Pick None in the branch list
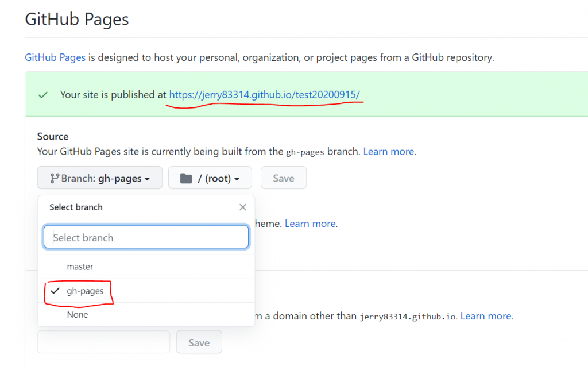 pyautogui.click(x=78, y=315)
